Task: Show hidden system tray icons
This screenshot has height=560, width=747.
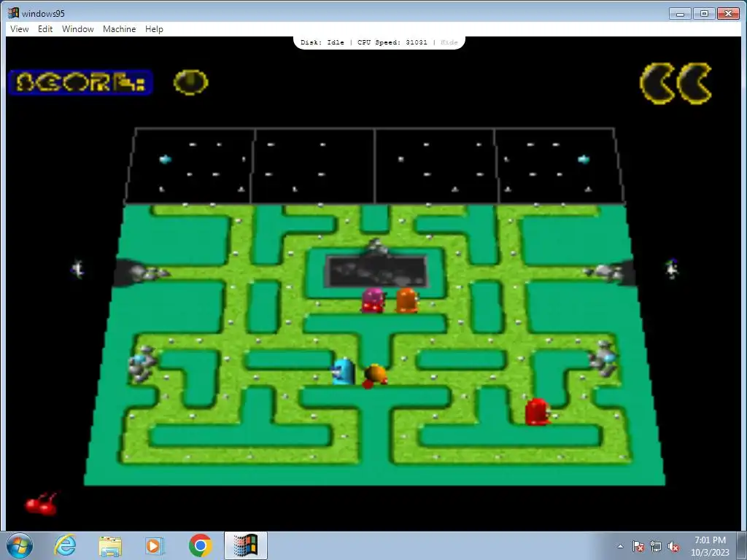Action: point(620,546)
